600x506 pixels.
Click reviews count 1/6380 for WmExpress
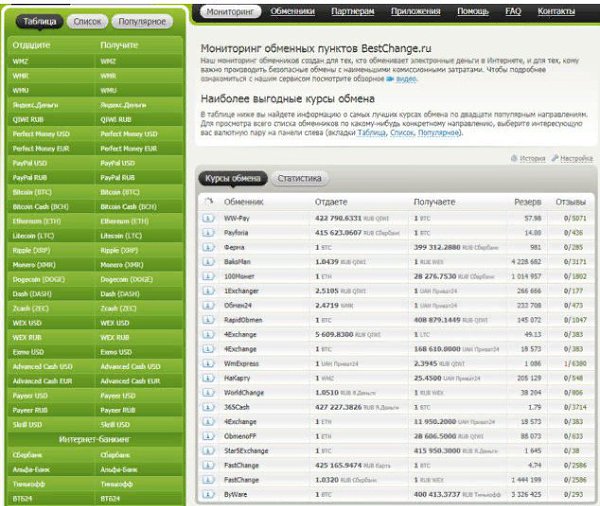tap(575, 364)
